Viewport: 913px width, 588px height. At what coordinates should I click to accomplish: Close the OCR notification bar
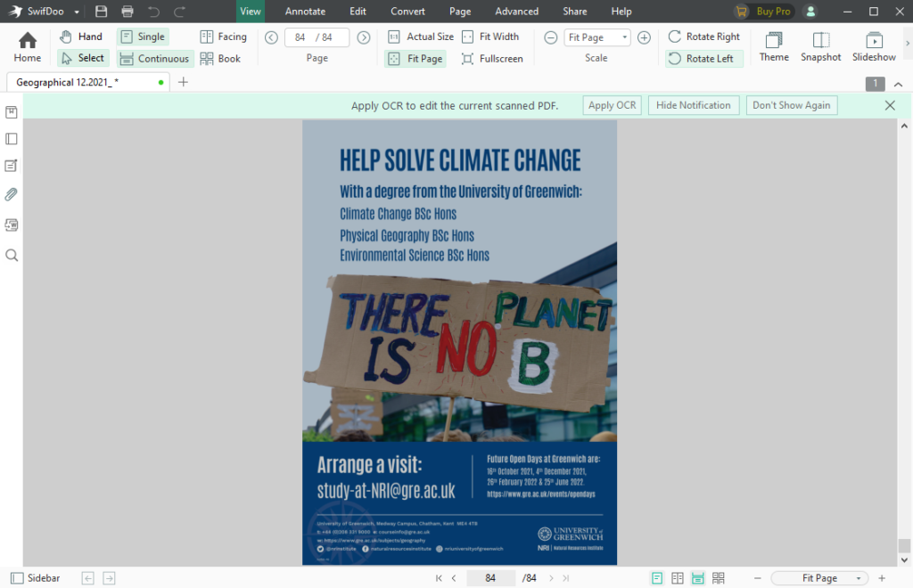click(x=890, y=105)
